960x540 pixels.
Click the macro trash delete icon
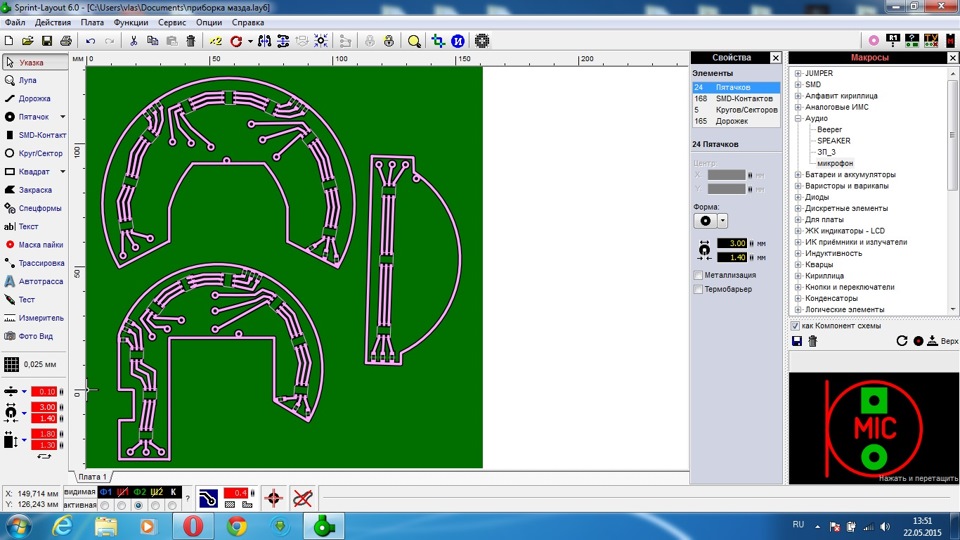[813, 341]
